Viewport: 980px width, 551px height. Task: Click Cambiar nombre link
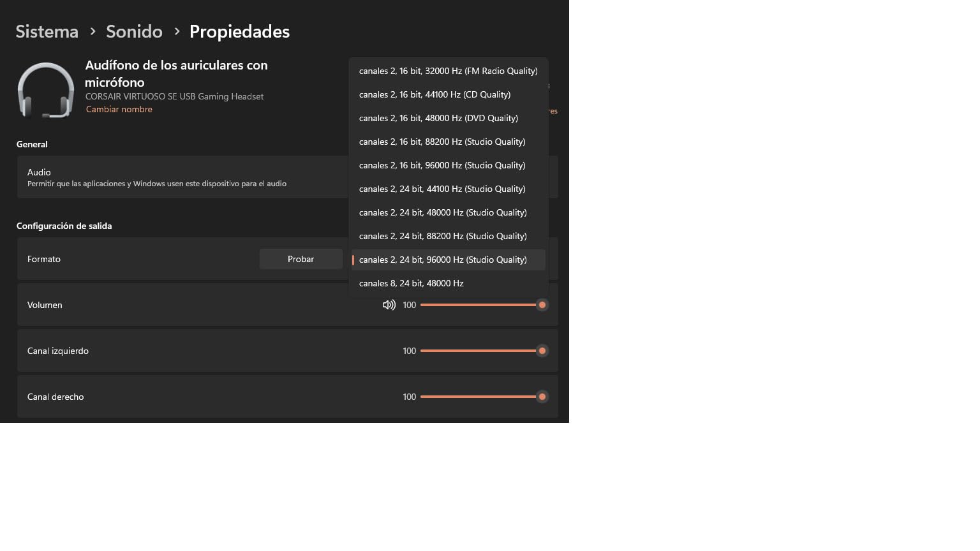[x=119, y=109]
